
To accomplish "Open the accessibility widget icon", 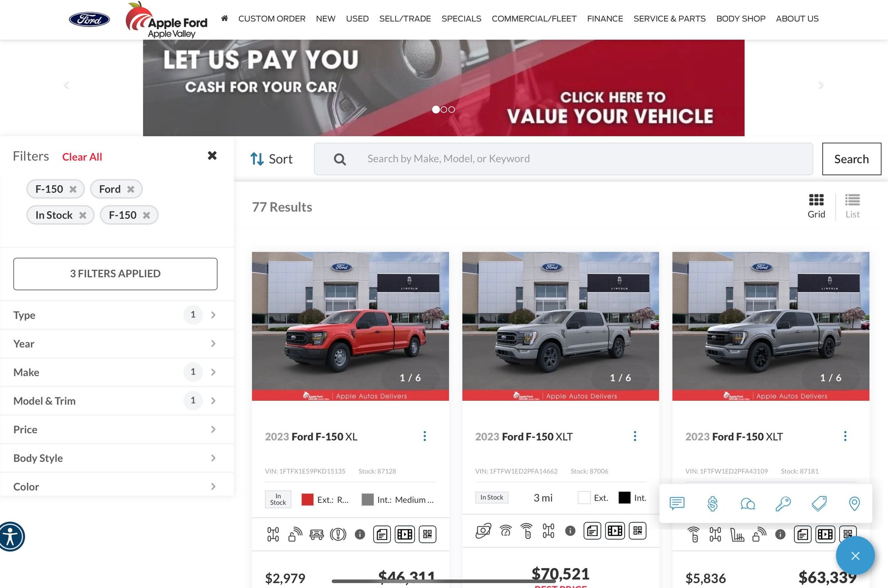I will tap(11, 537).
